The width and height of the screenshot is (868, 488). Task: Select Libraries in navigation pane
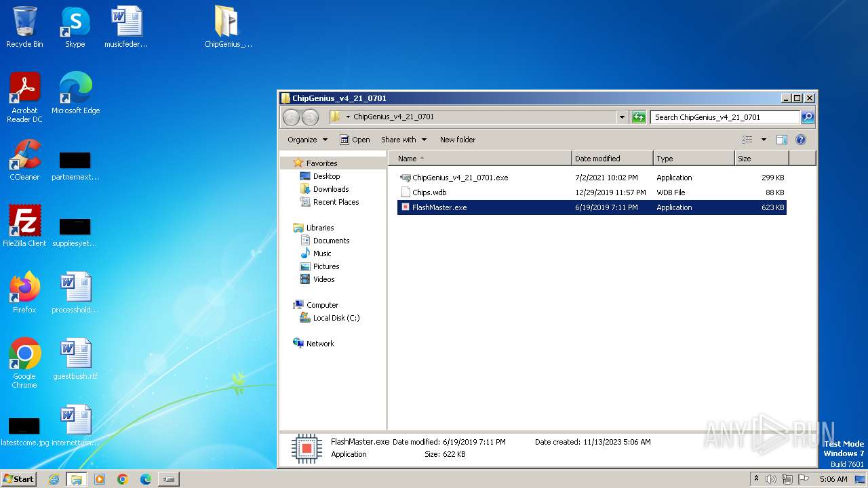pyautogui.click(x=320, y=228)
